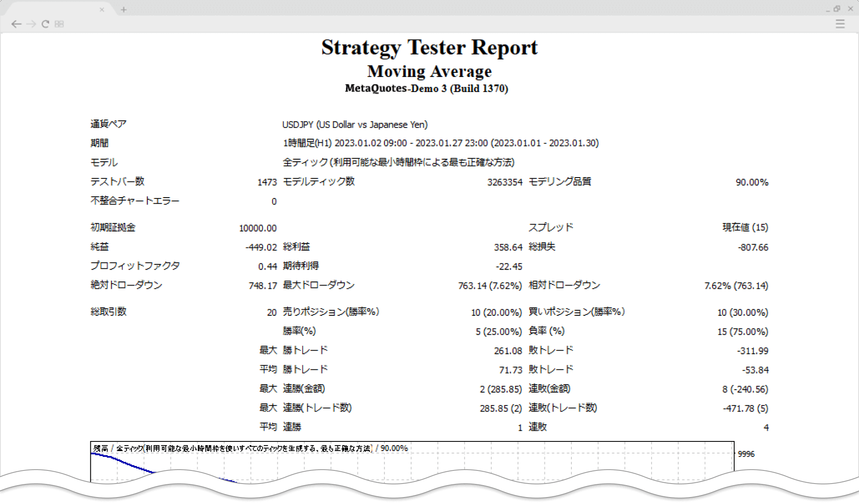Screen dimensions: 859x504
Task: Click the 最大ドローダウン value 763.14 (7.62%)
Action: click(490, 286)
